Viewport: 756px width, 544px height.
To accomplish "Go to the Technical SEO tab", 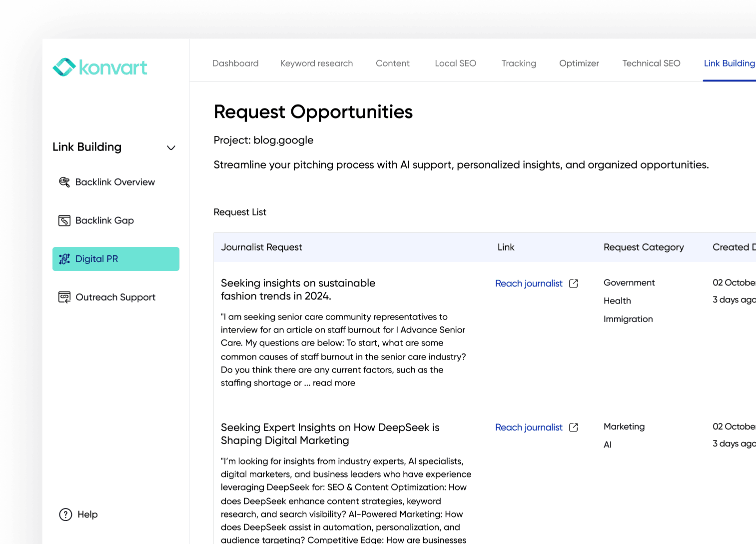I will pyautogui.click(x=651, y=63).
